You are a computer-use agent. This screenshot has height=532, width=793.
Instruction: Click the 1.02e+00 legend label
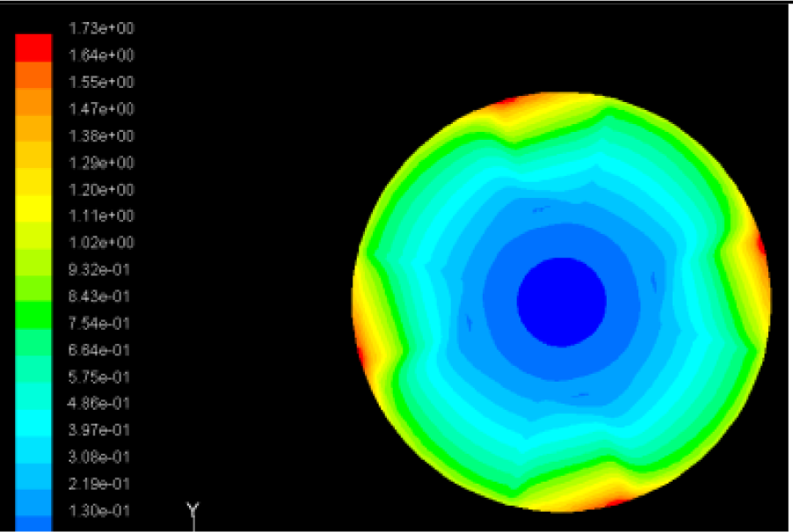click(x=101, y=242)
